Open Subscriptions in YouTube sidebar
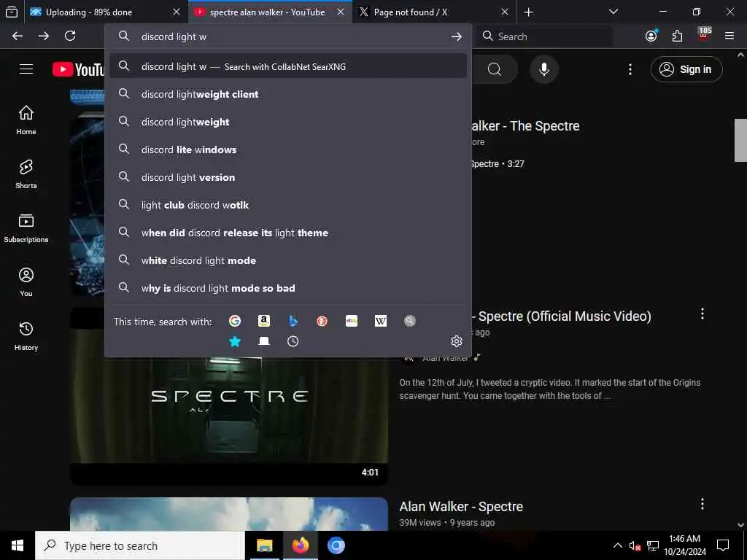Screen dimensions: 747x560 (26, 228)
